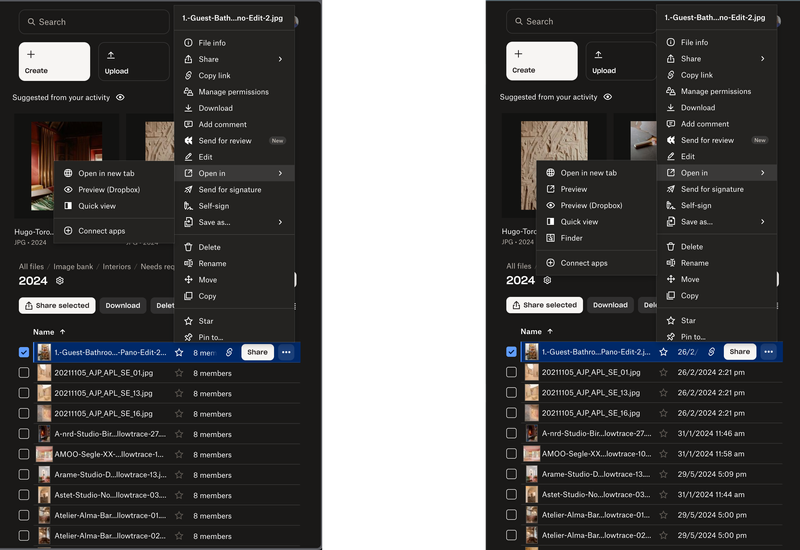The width and height of the screenshot is (800, 550).
Task: Sort by Name column header, left screenshot
Action: (x=49, y=332)
